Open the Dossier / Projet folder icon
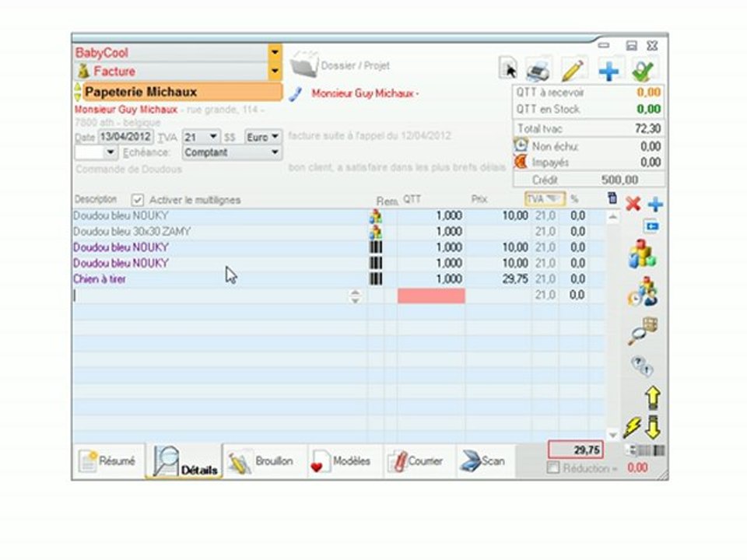747x560 pixels. click(304, 65)
